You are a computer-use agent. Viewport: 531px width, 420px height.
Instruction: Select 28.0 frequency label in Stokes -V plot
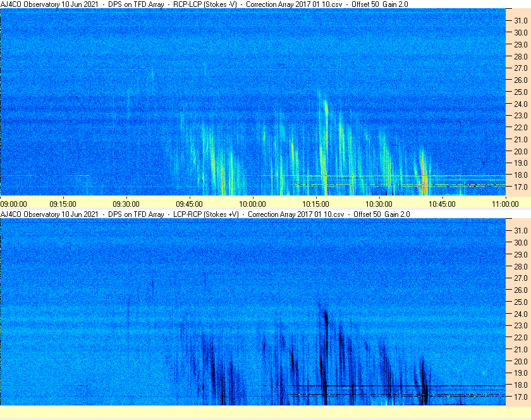(521, 56)
